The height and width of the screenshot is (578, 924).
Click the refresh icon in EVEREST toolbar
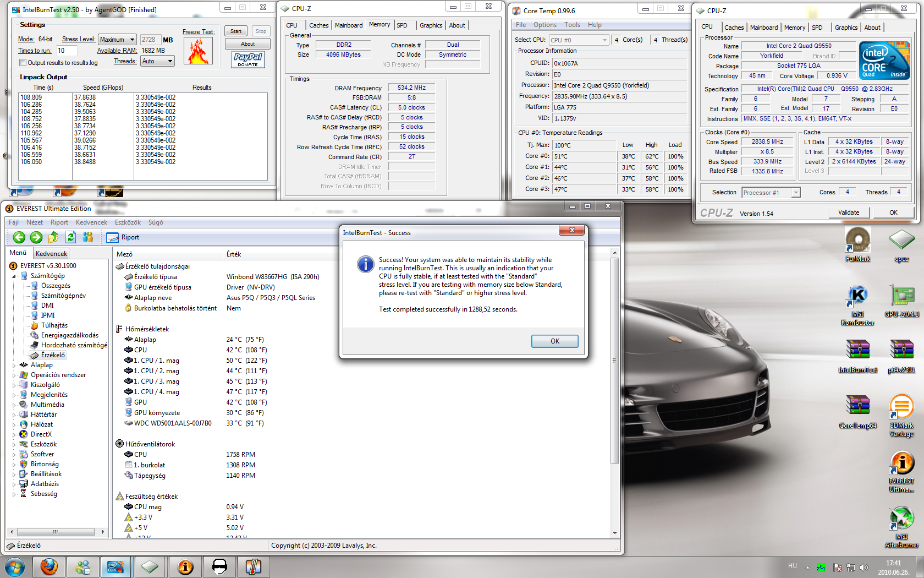coord(70,237)
